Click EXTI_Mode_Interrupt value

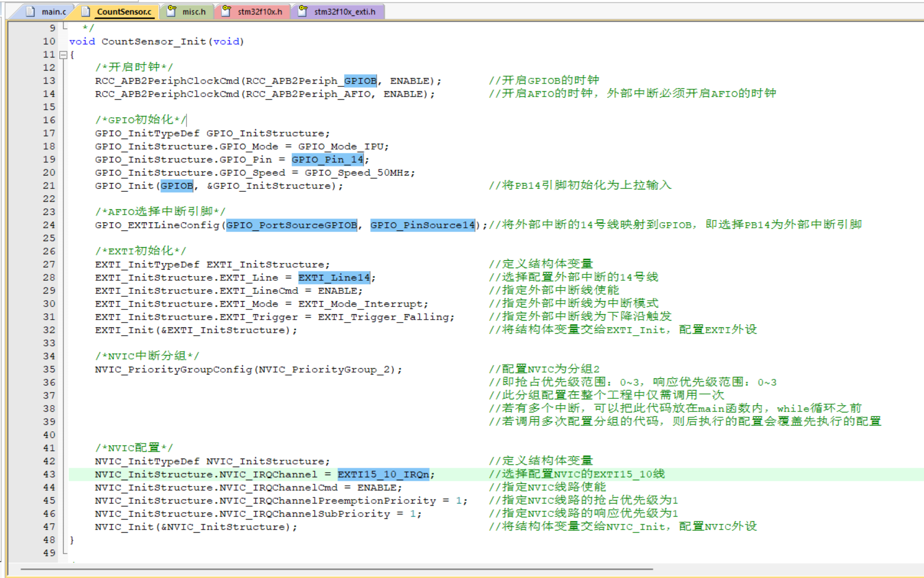pyautogui.click(x=361, y=304)
